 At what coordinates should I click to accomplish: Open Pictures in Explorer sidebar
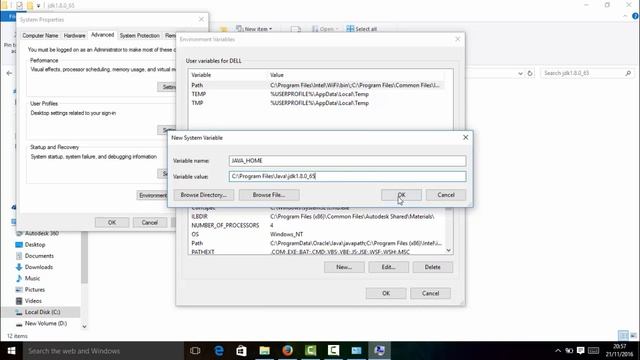coord(35,290)
